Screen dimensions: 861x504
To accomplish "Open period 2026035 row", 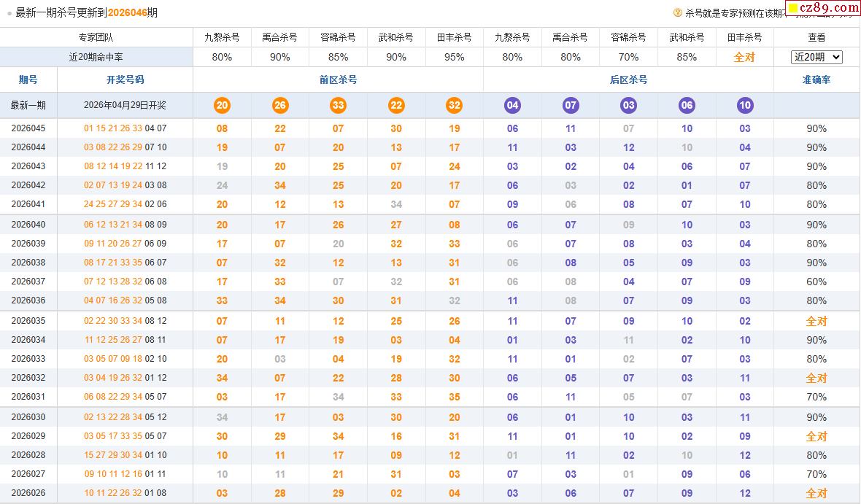I will point(28,321).
